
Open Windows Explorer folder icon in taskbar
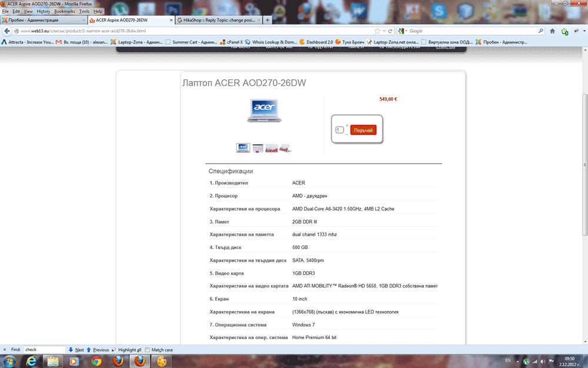[53, 362]
